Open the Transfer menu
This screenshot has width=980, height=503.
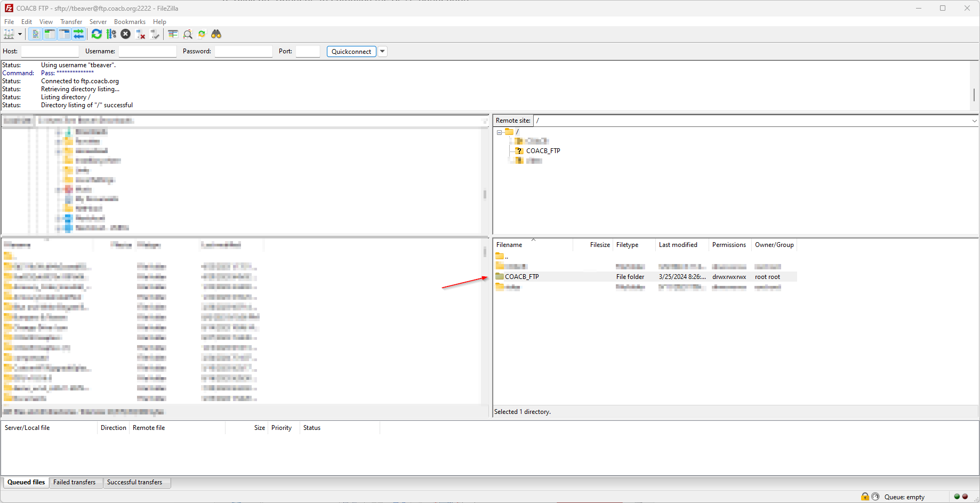(71, 22)
